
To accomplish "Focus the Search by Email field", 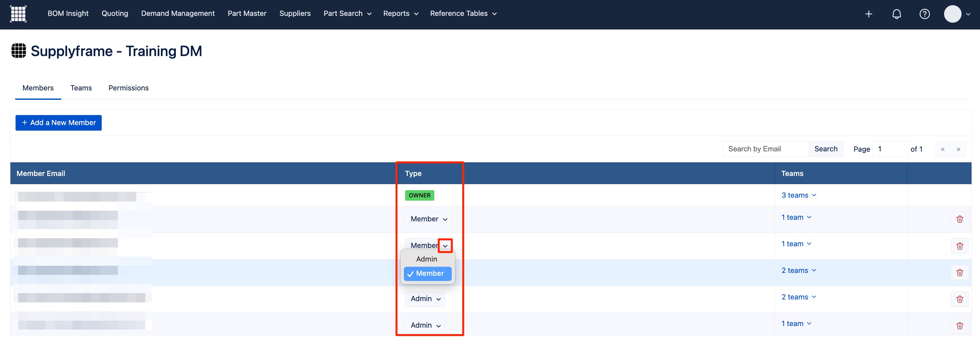I will point(765,149).
